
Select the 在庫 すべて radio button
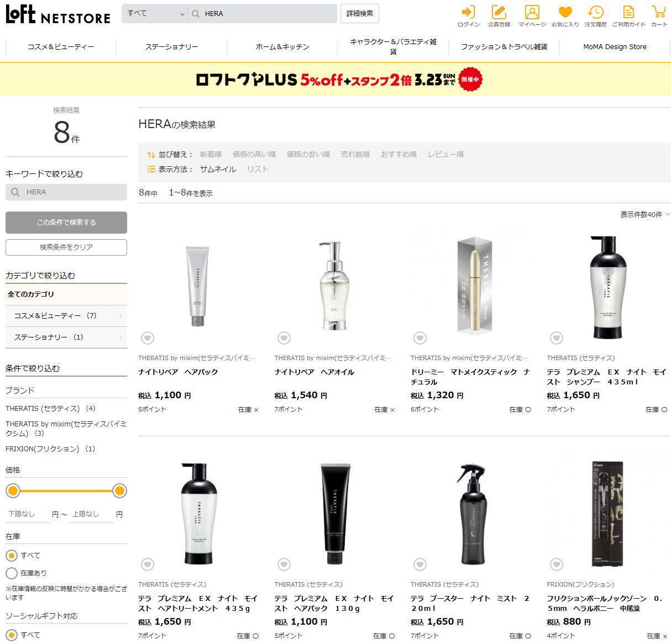pos(12,555)
